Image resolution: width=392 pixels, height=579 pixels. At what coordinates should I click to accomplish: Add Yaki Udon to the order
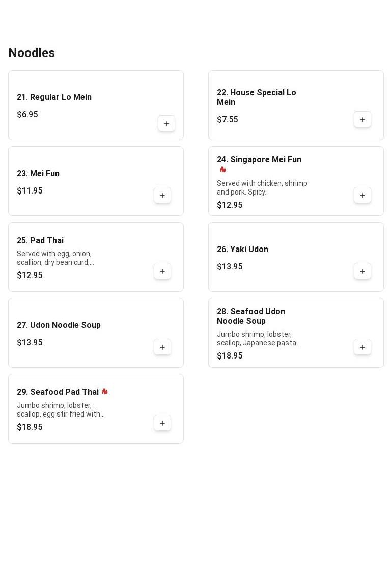[362, 271]
